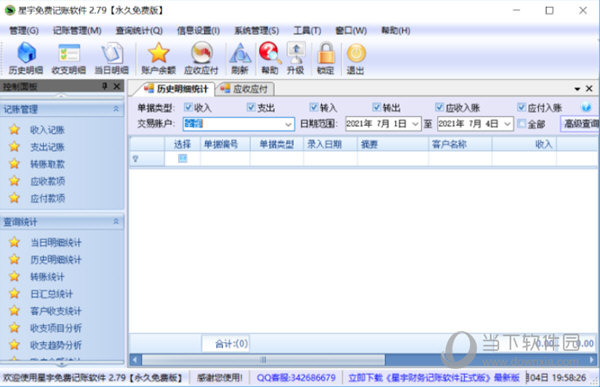Pin the 控制面板 panel
Viewport: 600px width, 387px height.
tap(104, 86)
